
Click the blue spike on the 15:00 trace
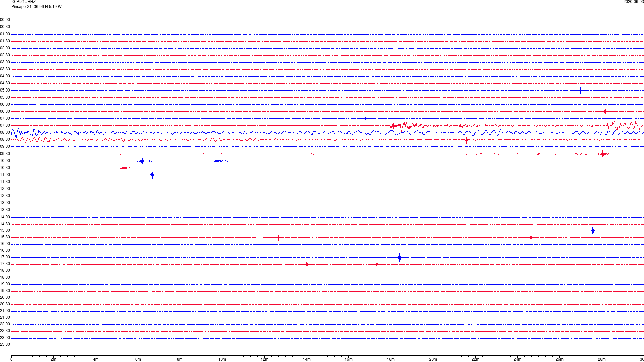coord(593,231)
